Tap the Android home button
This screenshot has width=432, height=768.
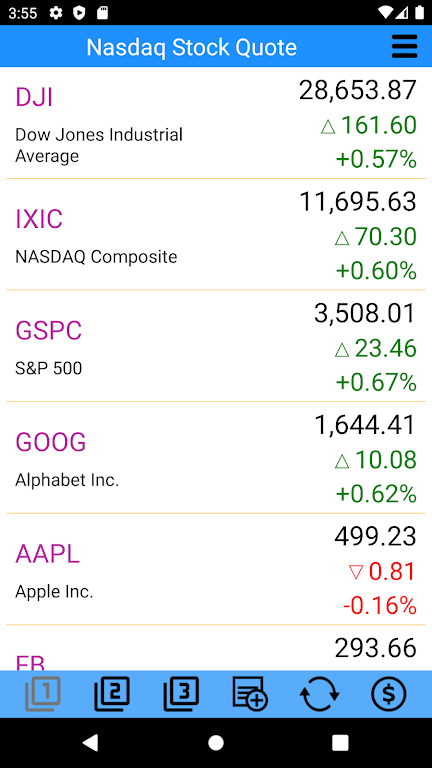(x=216, y=743)
